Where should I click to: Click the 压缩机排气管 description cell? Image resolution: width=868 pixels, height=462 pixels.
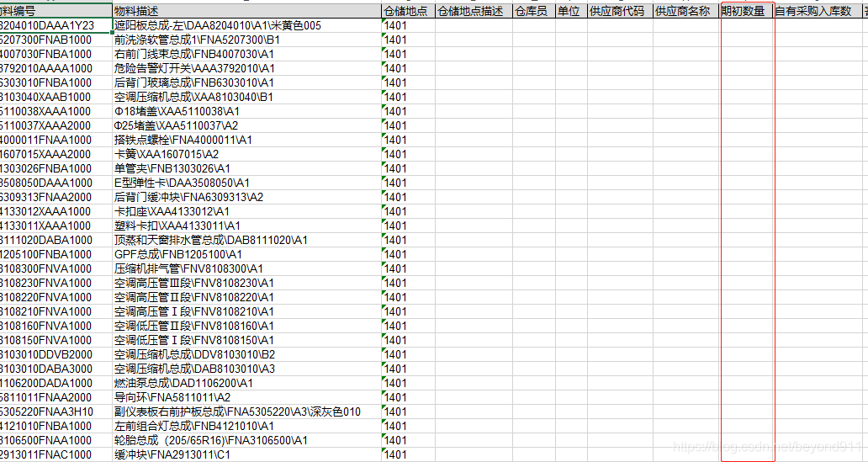[247, 269]
